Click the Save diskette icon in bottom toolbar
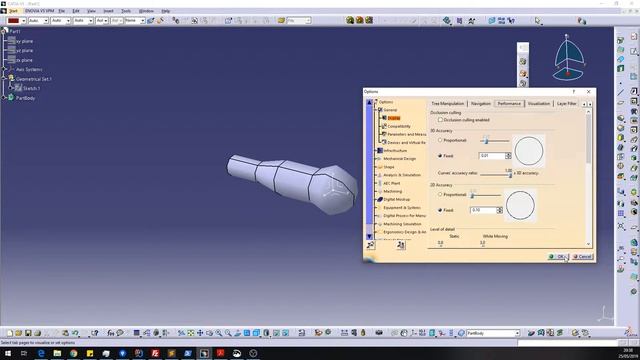Viewport: 640px width, 360px height. 28,333
